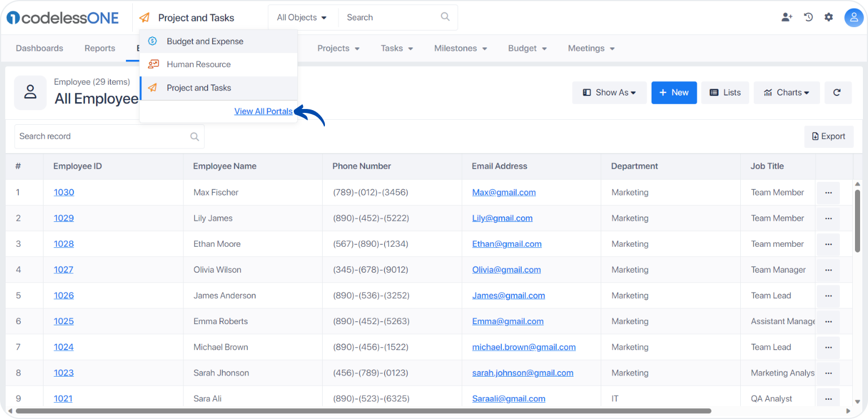Select Budget and Expense portal
868x419 pixels.
pos(218,41)
